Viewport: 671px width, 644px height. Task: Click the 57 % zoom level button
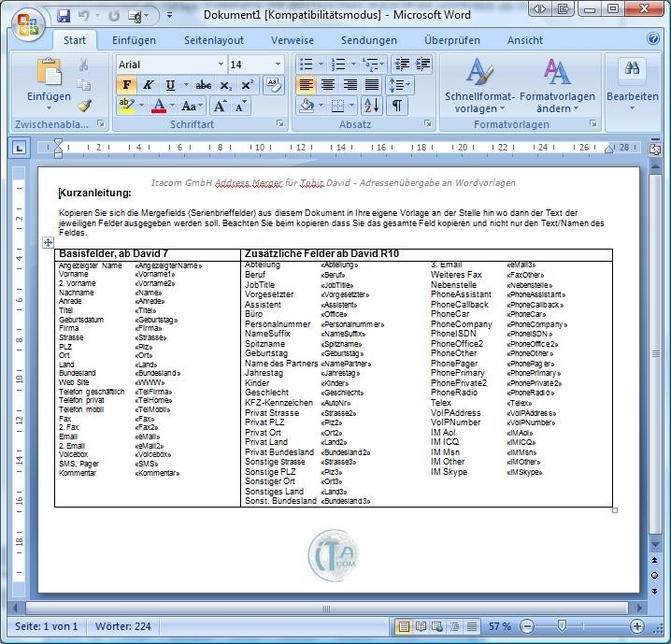pos(500,626)
